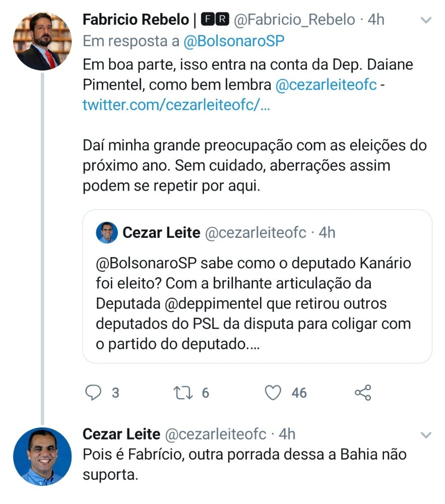Click Cezar Leite name in quoted tweet
This screenshot has height=504, width=445.
161,232
